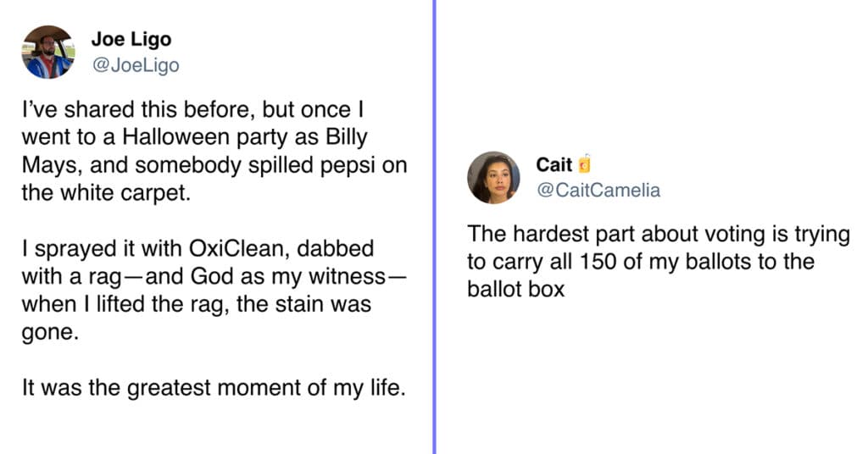Click the Joe Ligo display name
This screenshot has height=454, width=868.
click(x=131, y=39)
